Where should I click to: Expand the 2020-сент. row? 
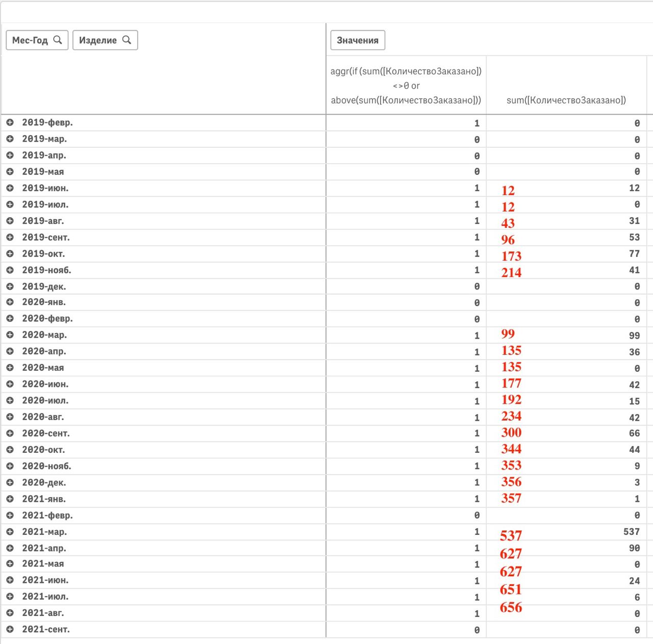[10, 433]
